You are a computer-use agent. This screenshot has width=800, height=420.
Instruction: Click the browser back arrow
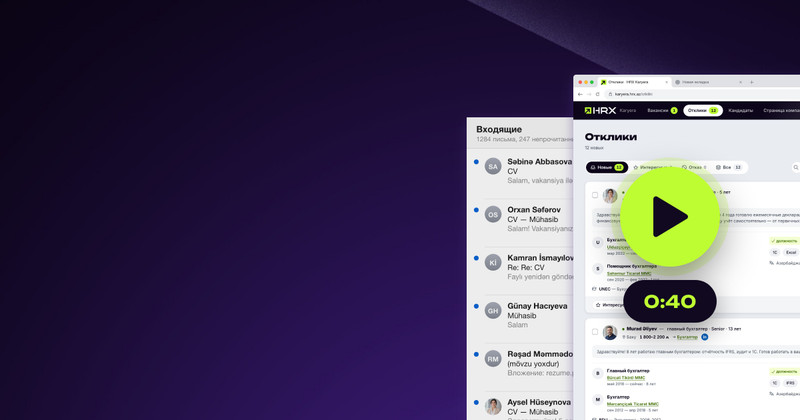[x=580, y=94]
